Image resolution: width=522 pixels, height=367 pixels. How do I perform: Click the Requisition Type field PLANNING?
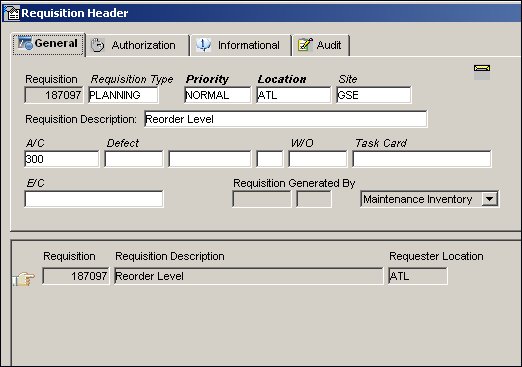pyautogui.click(x=123, y=95)
